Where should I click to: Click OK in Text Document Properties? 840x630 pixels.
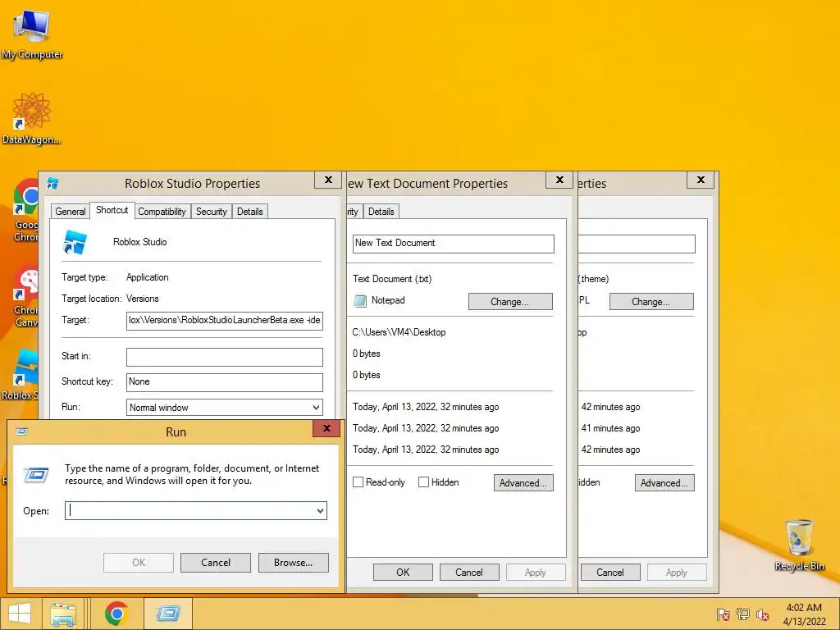click(403, 572)
